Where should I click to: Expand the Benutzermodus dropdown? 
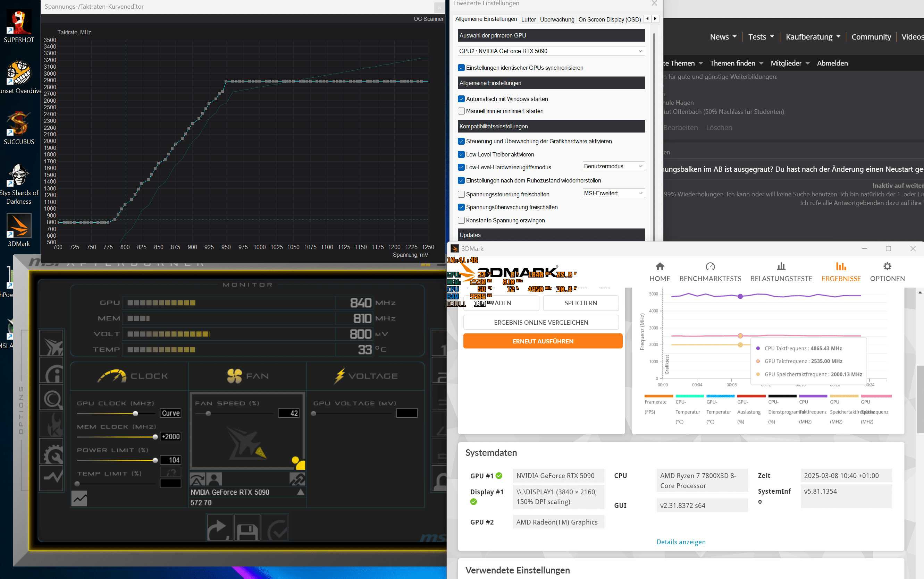tap(613, 167)
